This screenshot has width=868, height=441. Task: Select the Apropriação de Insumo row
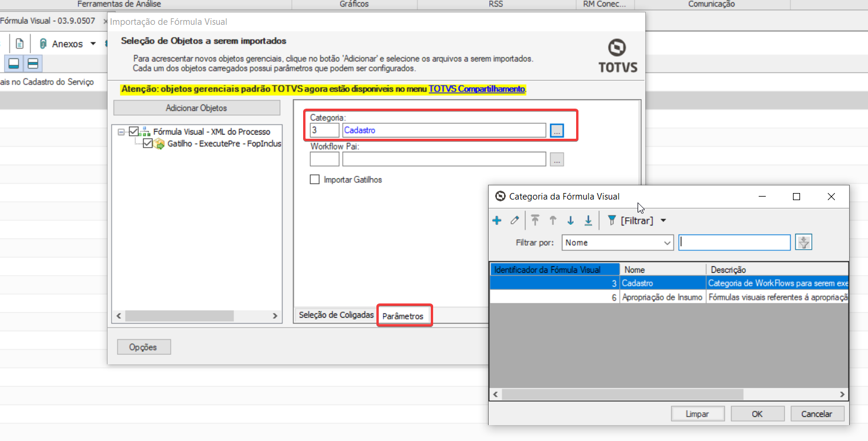coord(669,298)
